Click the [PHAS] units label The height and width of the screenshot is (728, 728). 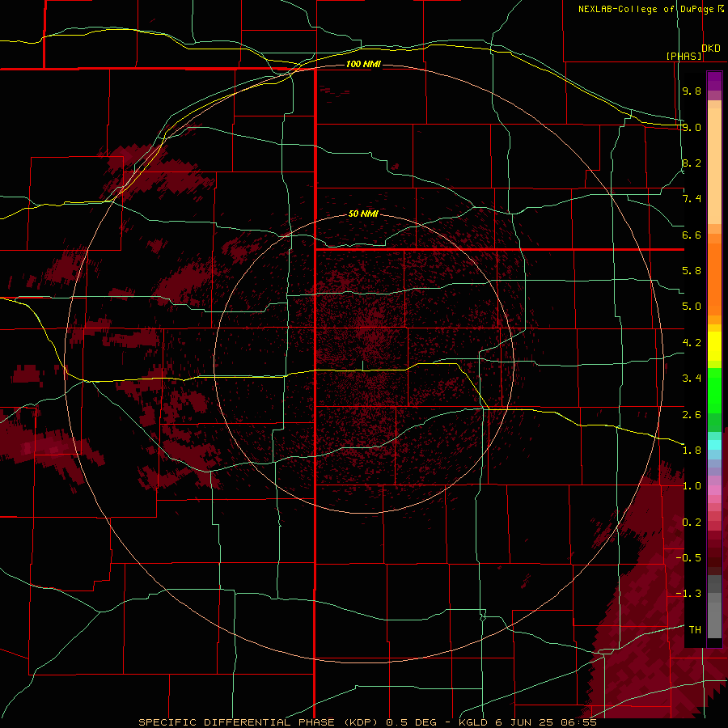click(x=684, y=56)
